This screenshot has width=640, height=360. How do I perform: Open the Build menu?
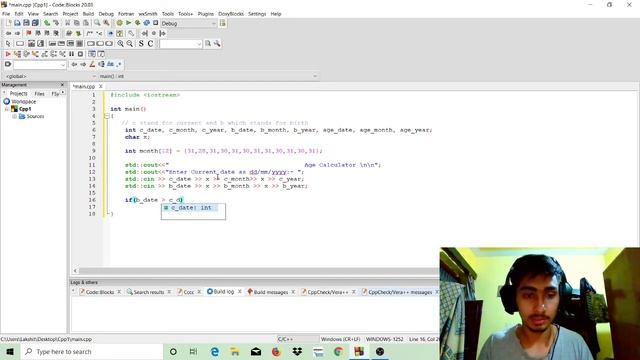pyautogui.click(x=88, y=14)
